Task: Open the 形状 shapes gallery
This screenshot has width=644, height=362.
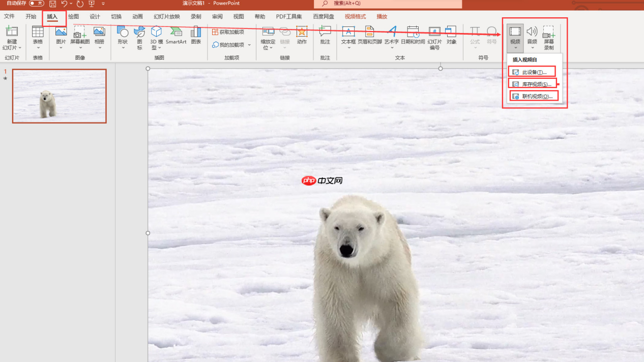Action: click(x=123, y=37)
